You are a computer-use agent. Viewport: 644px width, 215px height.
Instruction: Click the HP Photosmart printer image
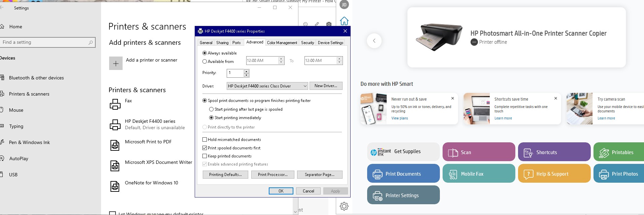pyautogui.click(x=439, y=37)
